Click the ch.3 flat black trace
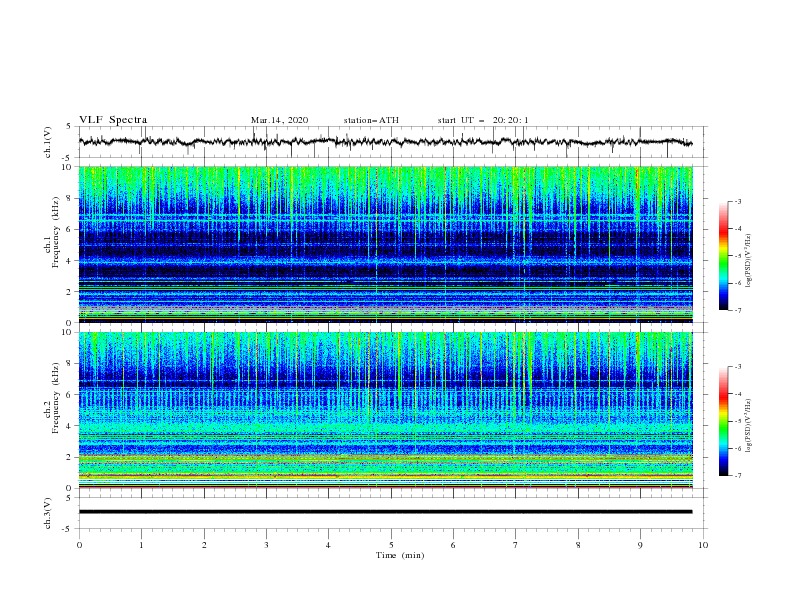This screenshot has height=612, width=792. (385, 512)
